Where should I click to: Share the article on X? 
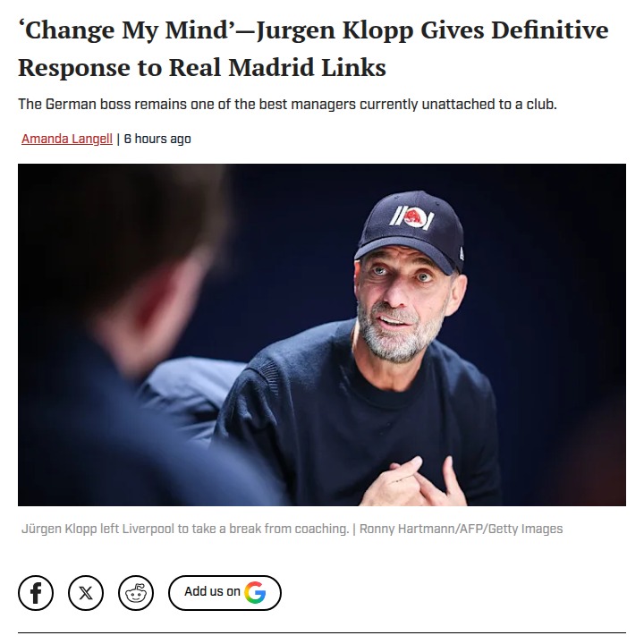[x=86, y=593]
